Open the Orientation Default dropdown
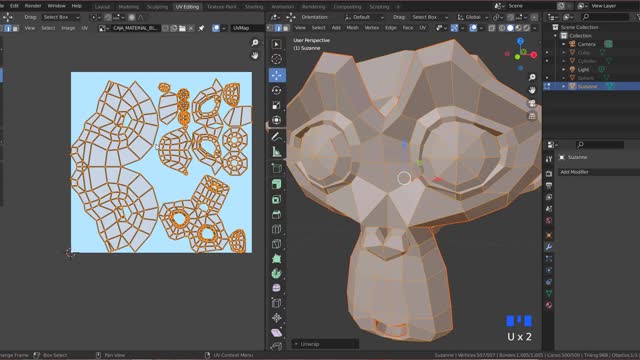640x360 pixels. click(x=364, y=17)
